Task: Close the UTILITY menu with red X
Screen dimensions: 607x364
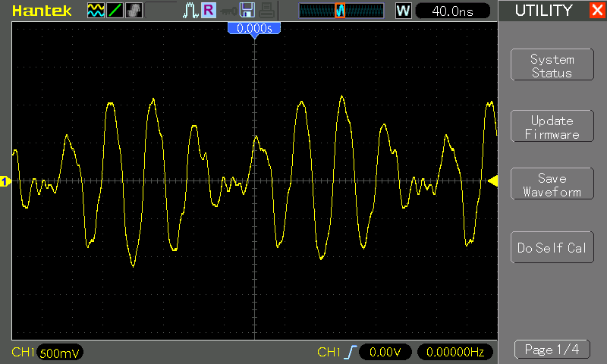Action: [x=598, y=11]
